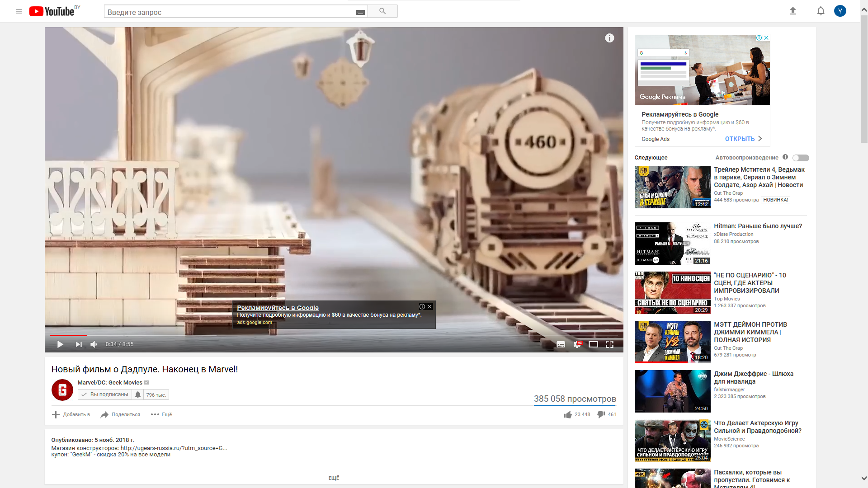Open the Добавить в playlist dropdown

[x=71, y=414]
